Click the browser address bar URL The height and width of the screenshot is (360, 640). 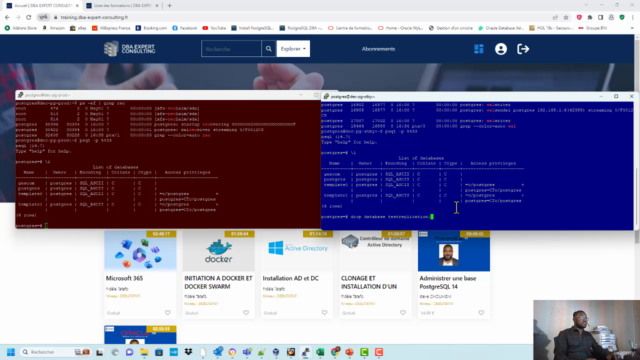click(x=94, y=18)
